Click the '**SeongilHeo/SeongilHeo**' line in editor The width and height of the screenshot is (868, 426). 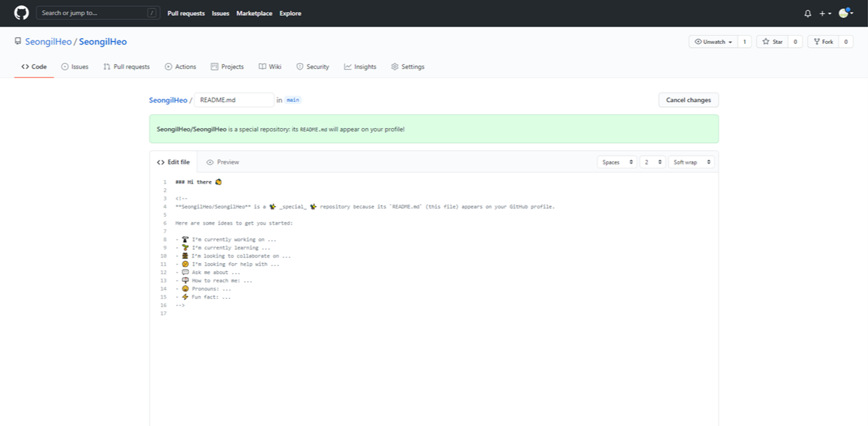[x=365, y=207]
